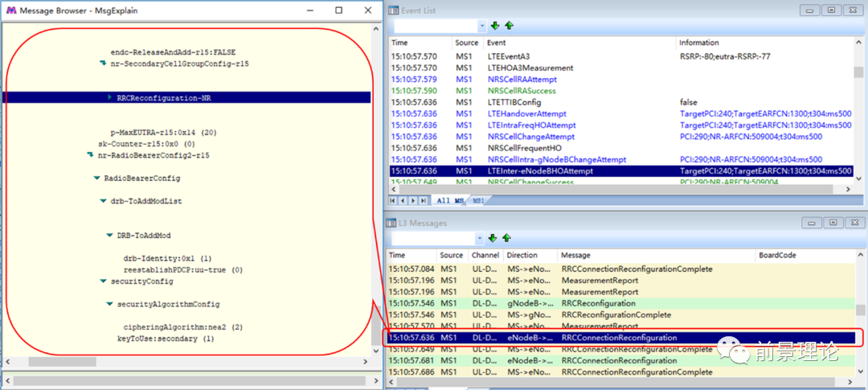
Task: Click L3 Messages vertical scrollbar up arrow
Action: click(x=861, y=256)
